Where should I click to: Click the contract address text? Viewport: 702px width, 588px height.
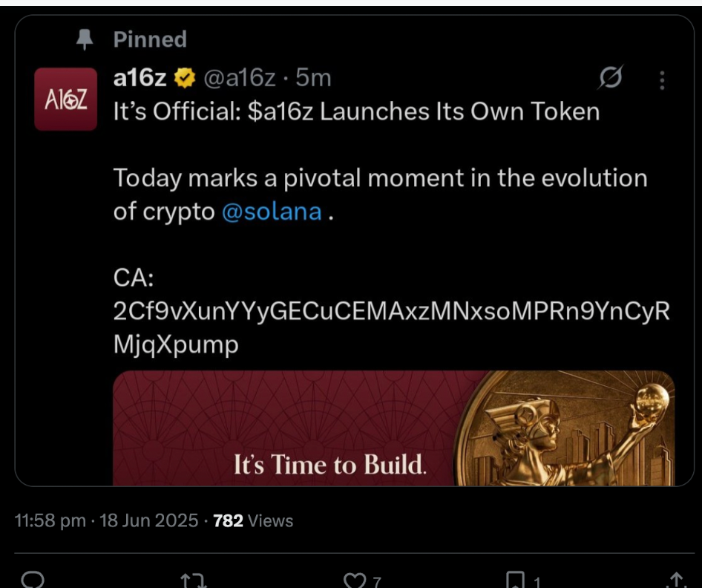391,312
